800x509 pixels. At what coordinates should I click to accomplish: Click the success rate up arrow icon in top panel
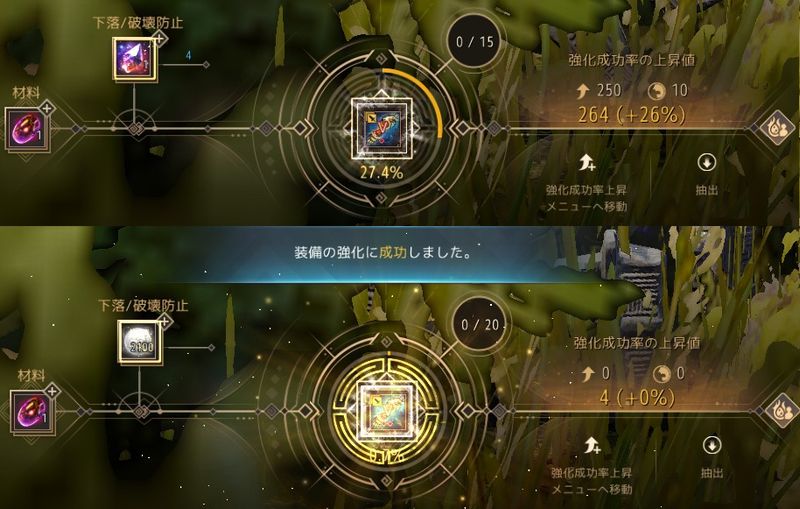coord(586,163)
